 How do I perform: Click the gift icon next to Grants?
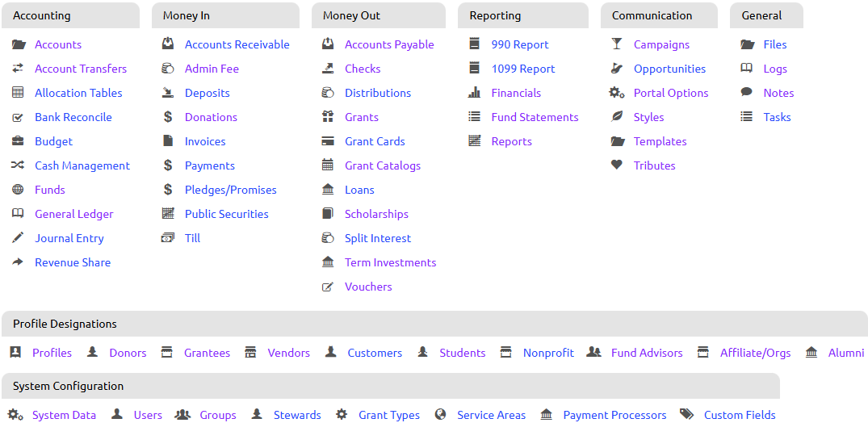[328, 117]
